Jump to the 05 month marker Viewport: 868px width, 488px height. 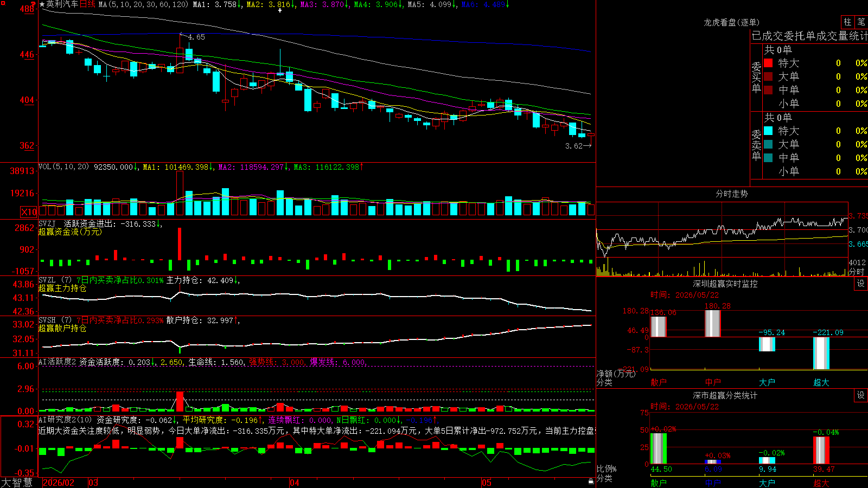pyautogui.click(x=487, y=483)
